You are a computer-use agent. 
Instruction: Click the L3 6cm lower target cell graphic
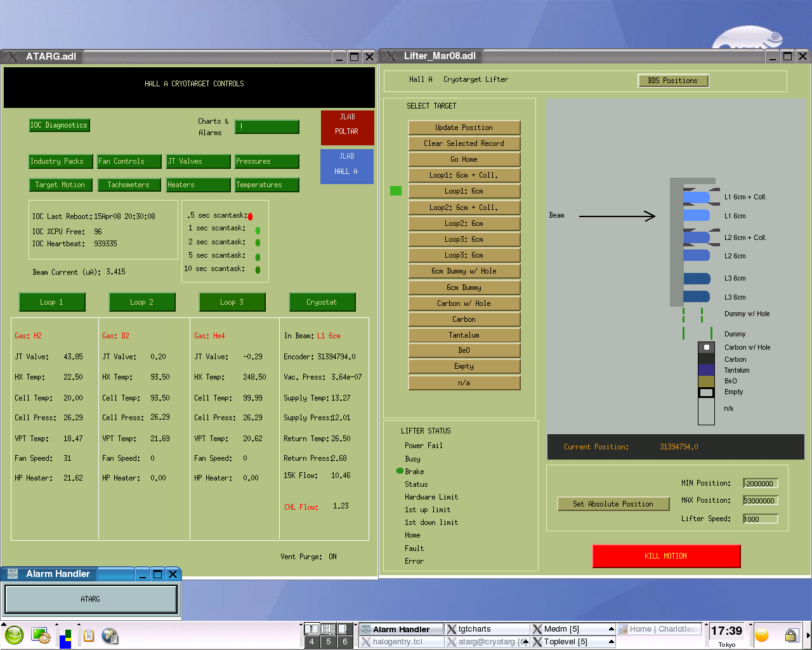(x=697, y=296)
